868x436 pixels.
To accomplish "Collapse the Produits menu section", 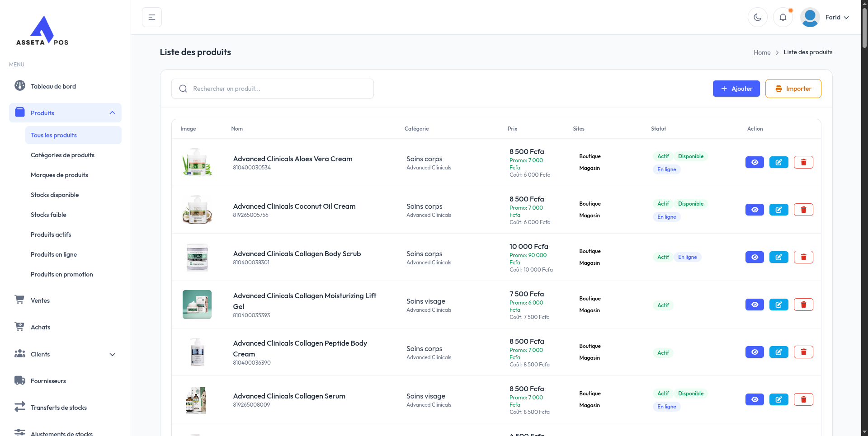I will point(112,113).
